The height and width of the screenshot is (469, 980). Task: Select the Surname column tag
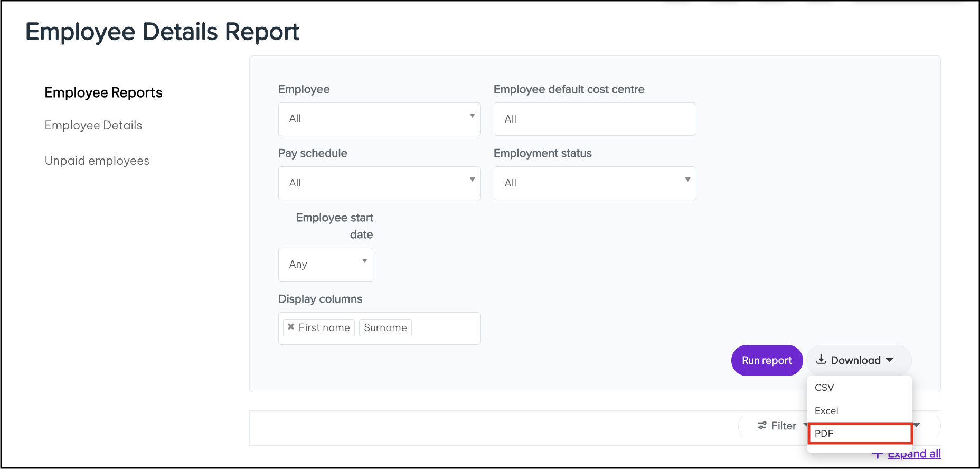385,327
